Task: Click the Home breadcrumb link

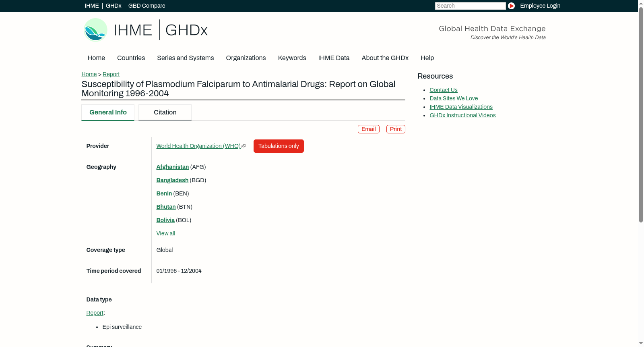Action: click(89, 74)
